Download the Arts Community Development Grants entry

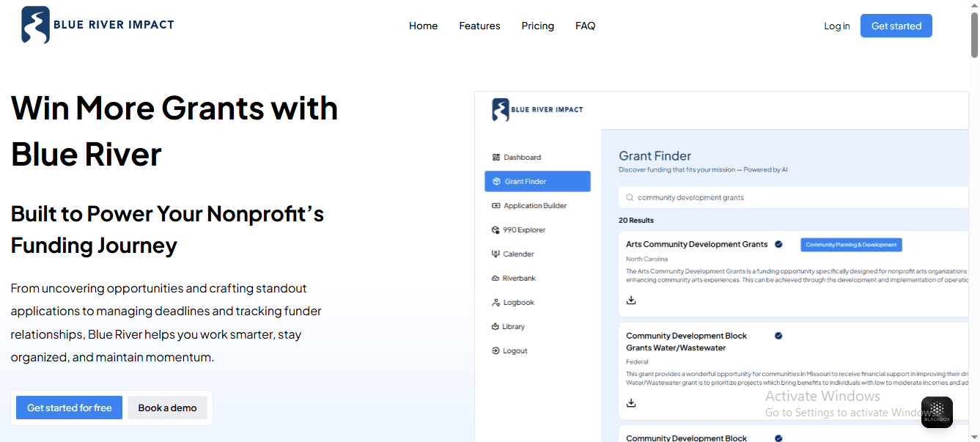point(631,300)
